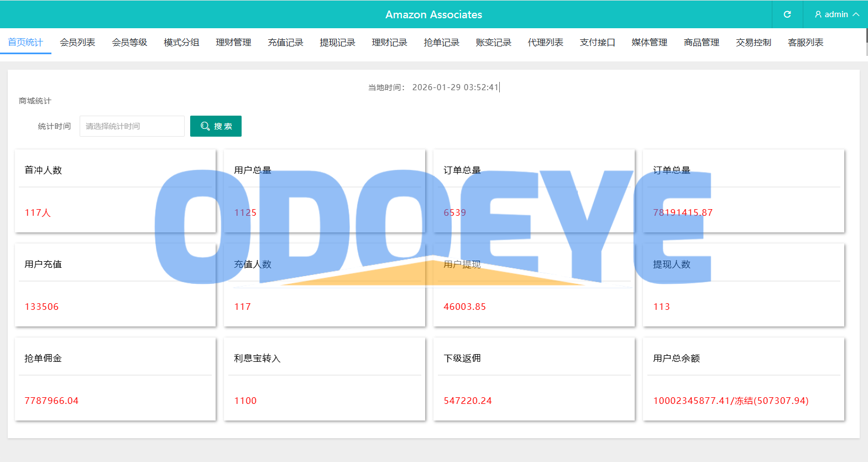
Task: Click the refresh icon in the header
Action: [787, 14]
